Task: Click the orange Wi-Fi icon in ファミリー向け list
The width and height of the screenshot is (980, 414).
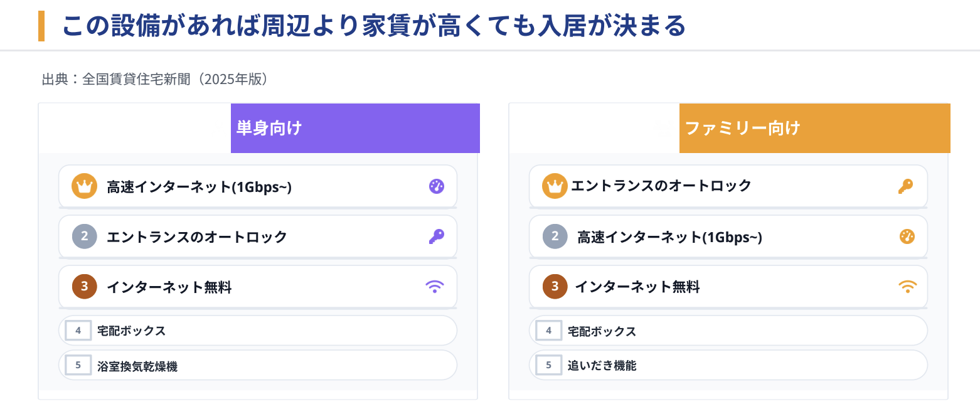Action: 907,287
